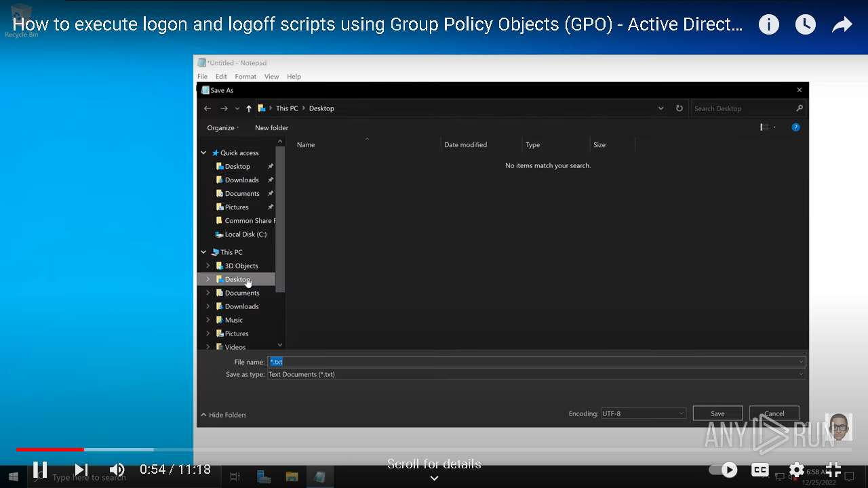Open YouTube player settings gear
This screenshot has width=868, height=488.
(797, 469)
